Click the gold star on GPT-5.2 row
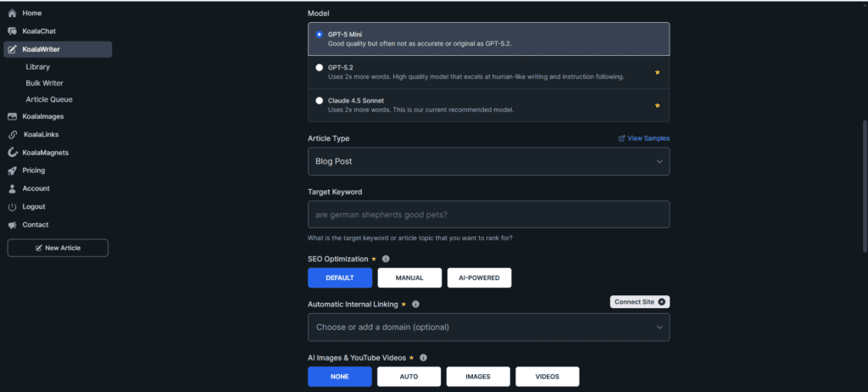This screenshot has height=392, width=868. coord(658,73)
